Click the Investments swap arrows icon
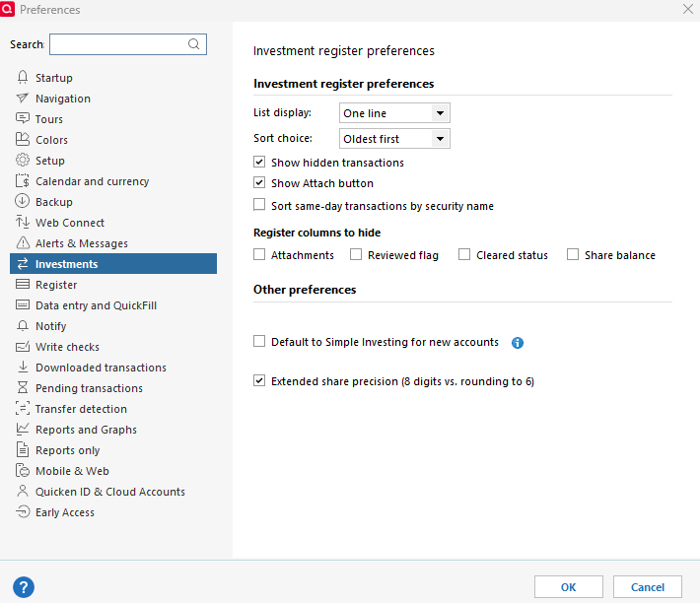The image size is (700, 603). 23,264
